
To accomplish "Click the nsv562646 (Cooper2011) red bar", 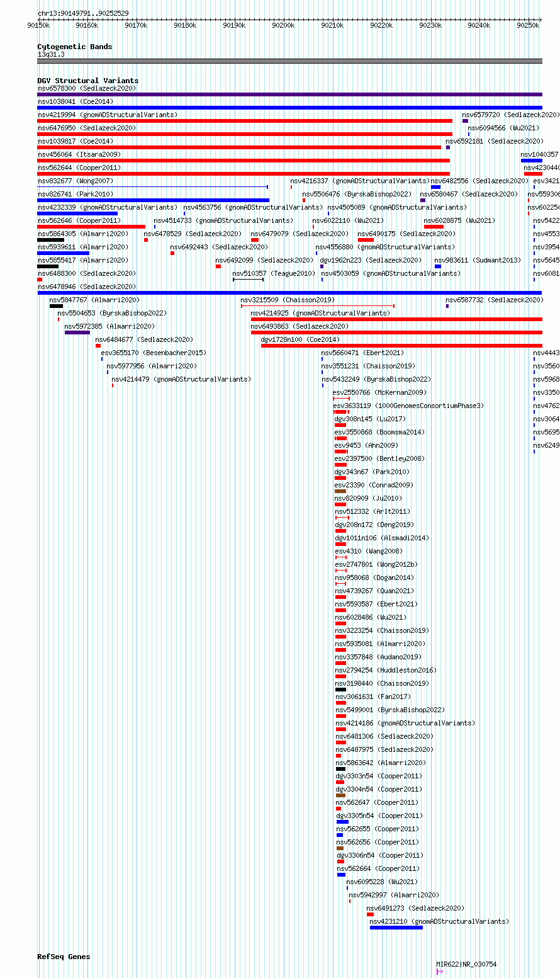I will click(x=91, y=227).
